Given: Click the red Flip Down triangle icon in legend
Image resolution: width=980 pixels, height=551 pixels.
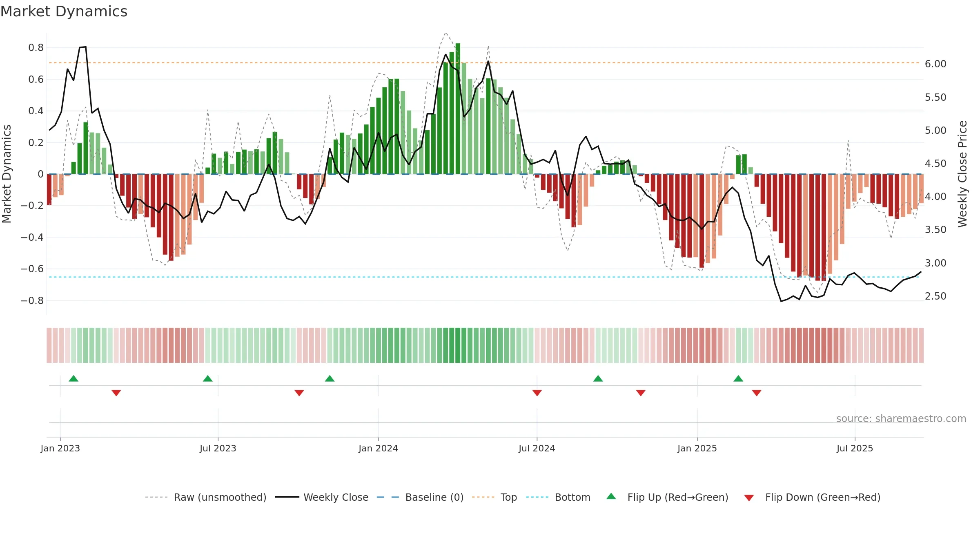Looking at the screenshot, I should pos(749,498).
